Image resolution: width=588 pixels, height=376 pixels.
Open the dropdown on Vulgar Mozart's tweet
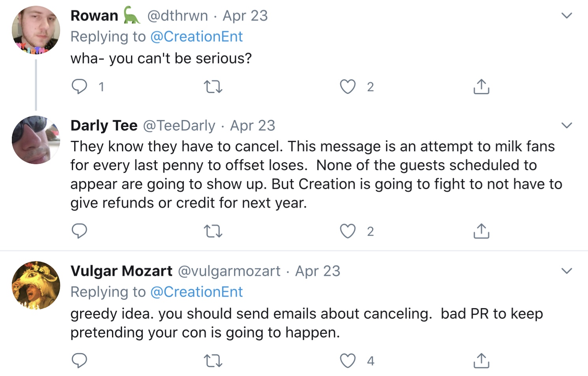(567, 271)
